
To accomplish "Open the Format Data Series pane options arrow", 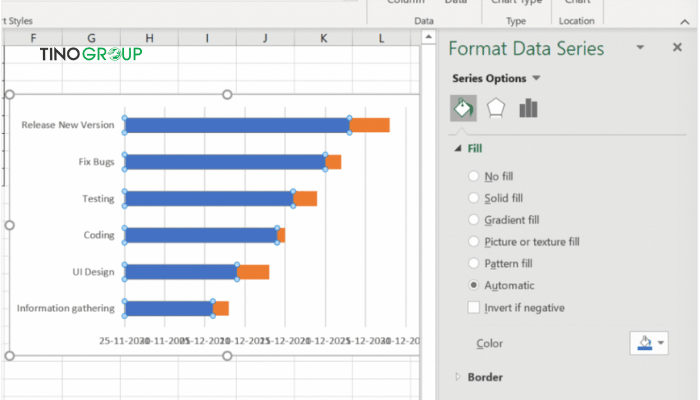I will pyautogui.click(x=640, y=47).
